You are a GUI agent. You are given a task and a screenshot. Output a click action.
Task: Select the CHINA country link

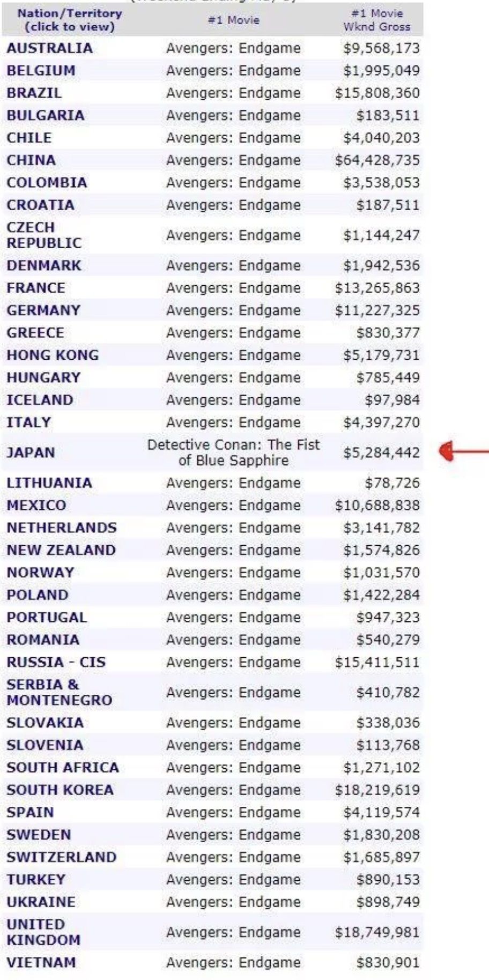tap(31, 160)
